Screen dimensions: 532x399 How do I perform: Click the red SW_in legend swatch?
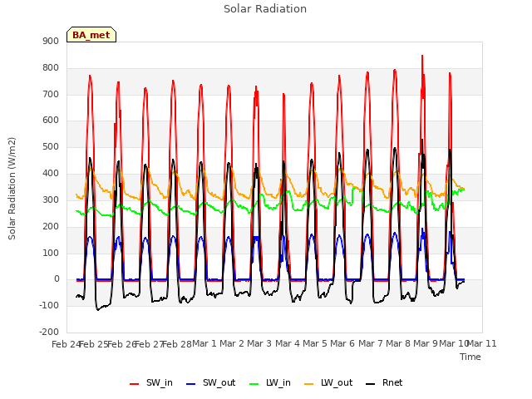135,384
